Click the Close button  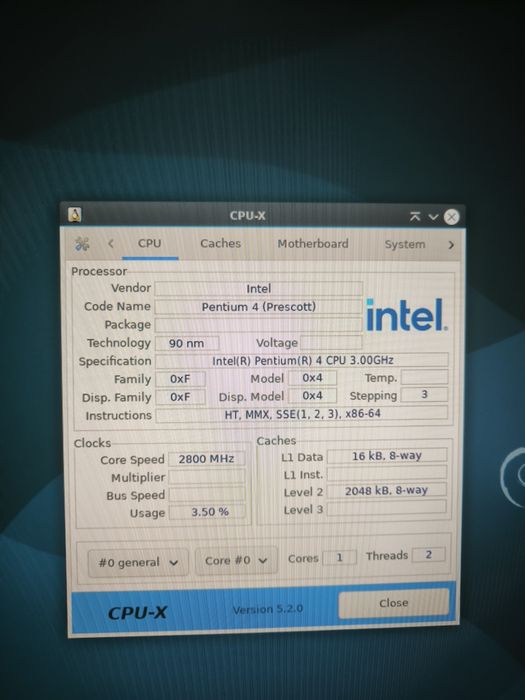tap(393, 603)
